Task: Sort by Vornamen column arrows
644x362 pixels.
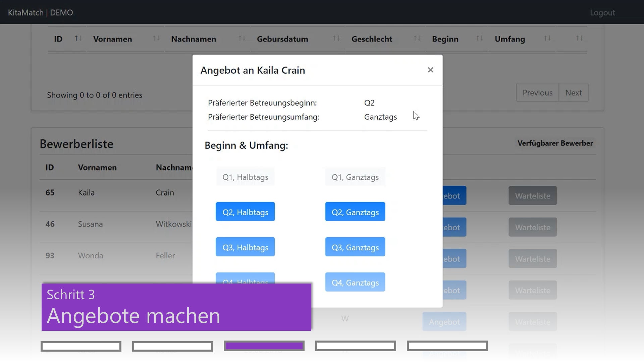Action: pos(156,39)
